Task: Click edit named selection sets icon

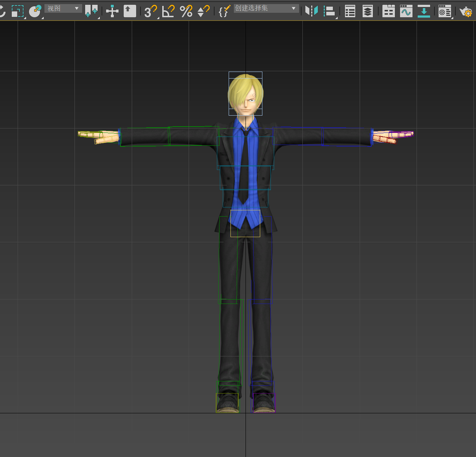Action: coord(224,11)
